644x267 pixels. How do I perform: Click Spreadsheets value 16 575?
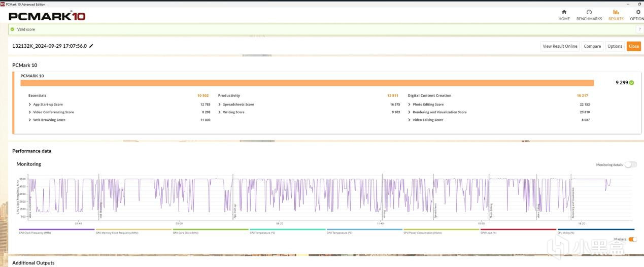click(x=394, y=105)
